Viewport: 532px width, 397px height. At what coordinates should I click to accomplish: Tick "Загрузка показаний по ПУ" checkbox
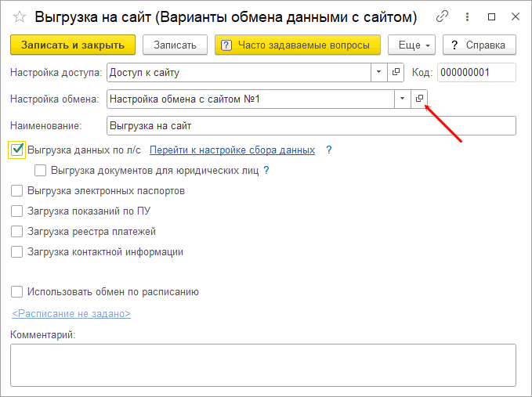click(x=17, y=211)
